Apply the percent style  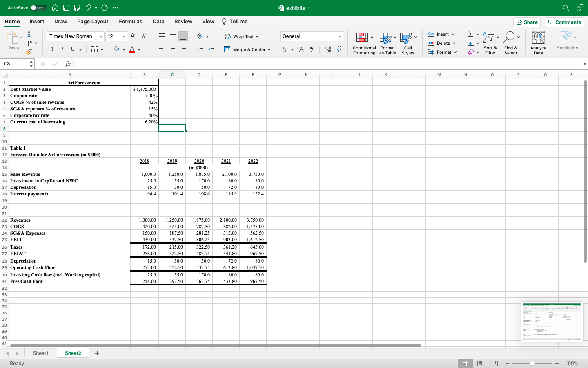pyautogui.click(x=301, y=49)
